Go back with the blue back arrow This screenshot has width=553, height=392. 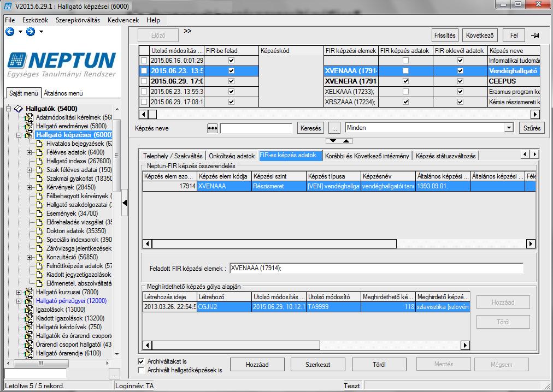click(x=10, y=32)
